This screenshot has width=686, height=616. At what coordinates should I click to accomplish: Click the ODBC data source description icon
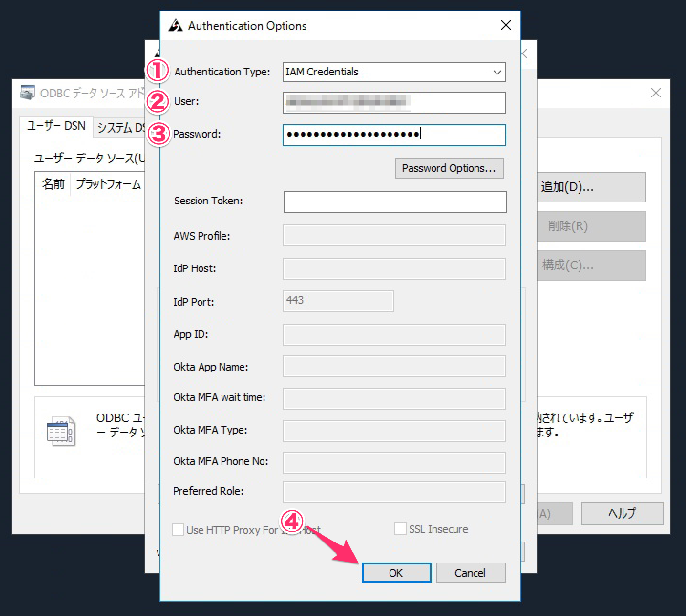point(61,431)
